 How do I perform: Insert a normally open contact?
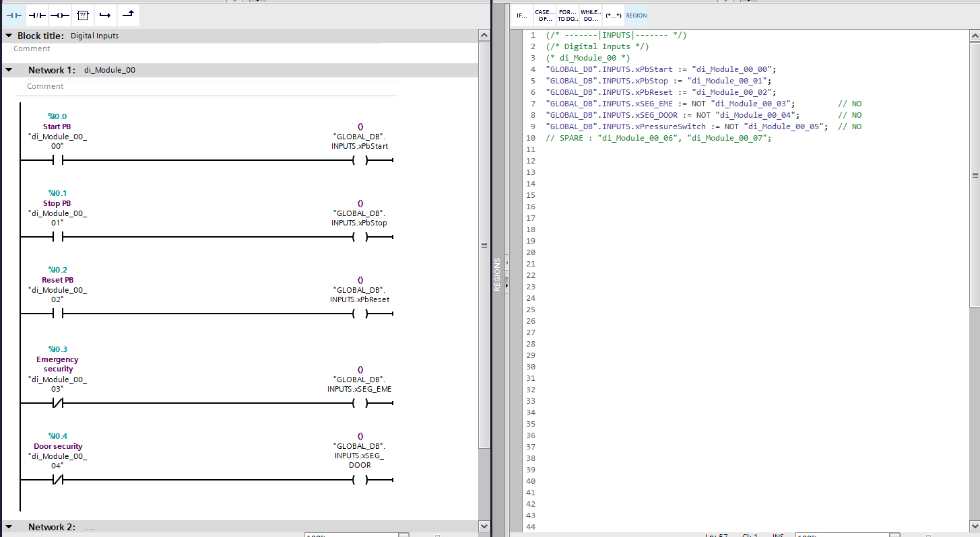click(14, 14)
